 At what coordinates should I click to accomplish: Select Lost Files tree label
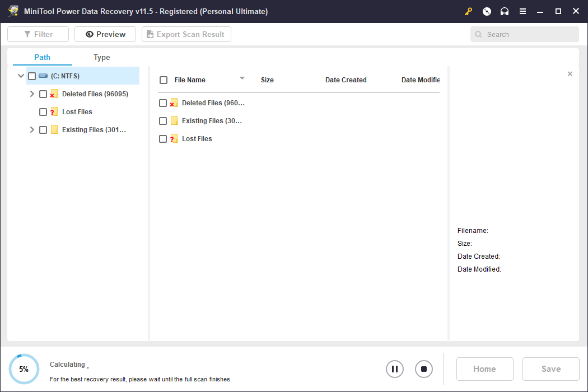click(x=77, y=112)
